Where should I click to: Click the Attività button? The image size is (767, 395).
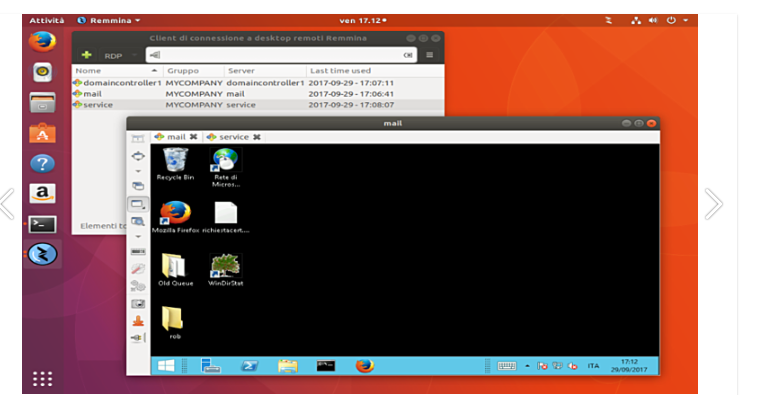tap(46, 21)
